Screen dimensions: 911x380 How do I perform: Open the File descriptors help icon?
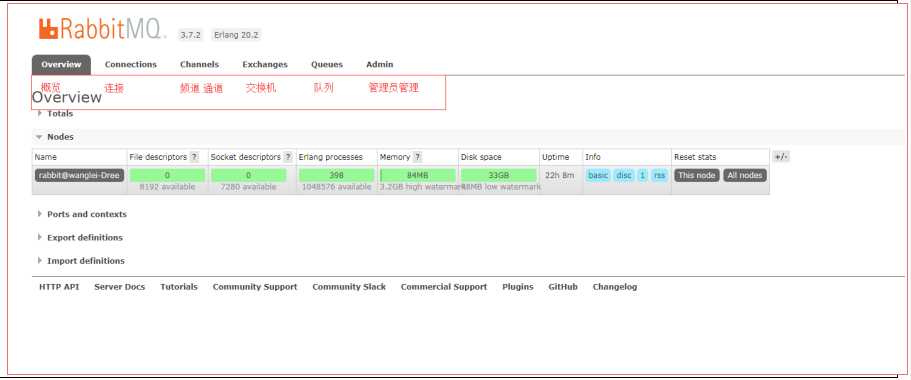(194, 157)
